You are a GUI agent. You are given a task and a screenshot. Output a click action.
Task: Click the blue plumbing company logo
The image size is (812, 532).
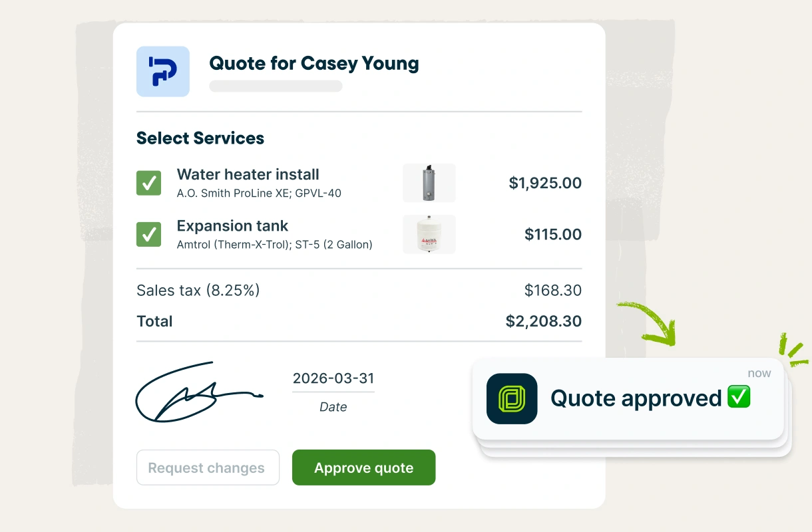pyautogui.click(x=162, y=71)
